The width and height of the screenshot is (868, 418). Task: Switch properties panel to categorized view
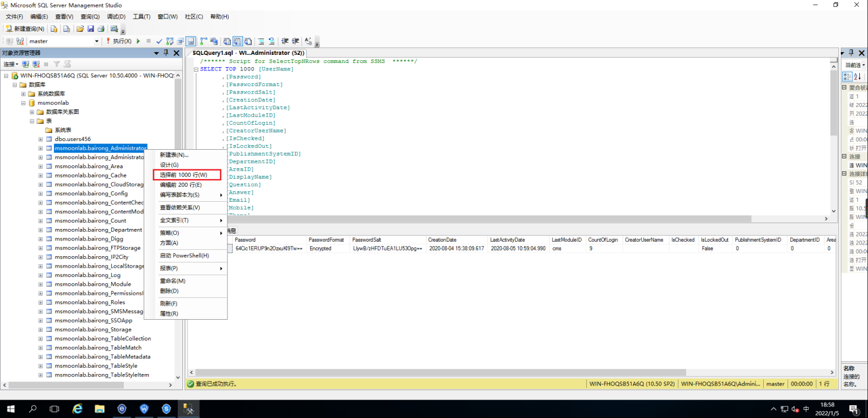pos(847,76)
